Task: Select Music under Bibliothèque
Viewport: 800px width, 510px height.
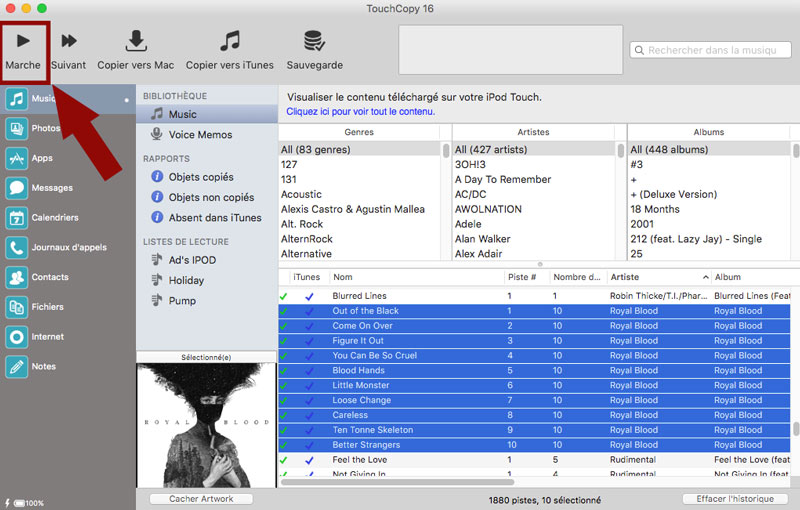Action: pyautogui.click(x=207, y=114)
